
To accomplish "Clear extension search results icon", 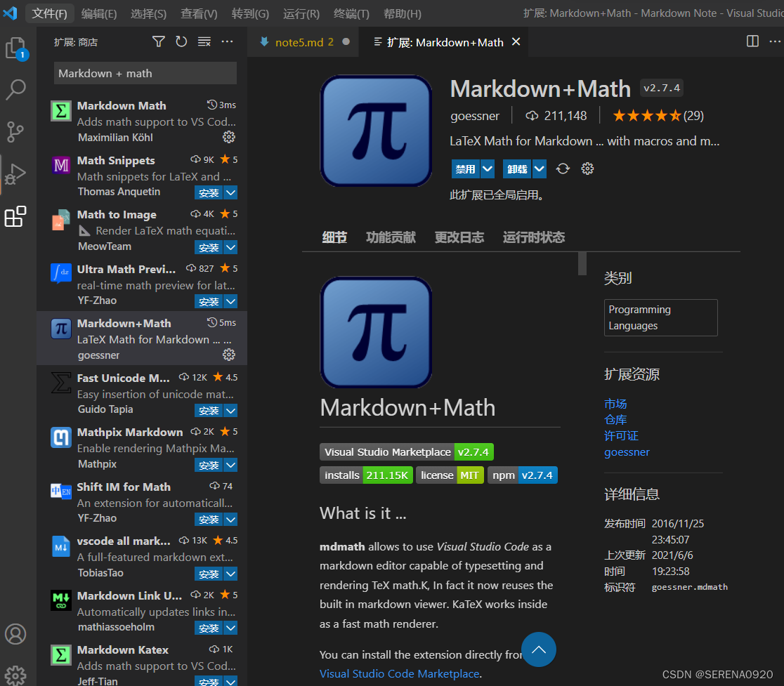I will pyautogui.click(x=204, y=41).
